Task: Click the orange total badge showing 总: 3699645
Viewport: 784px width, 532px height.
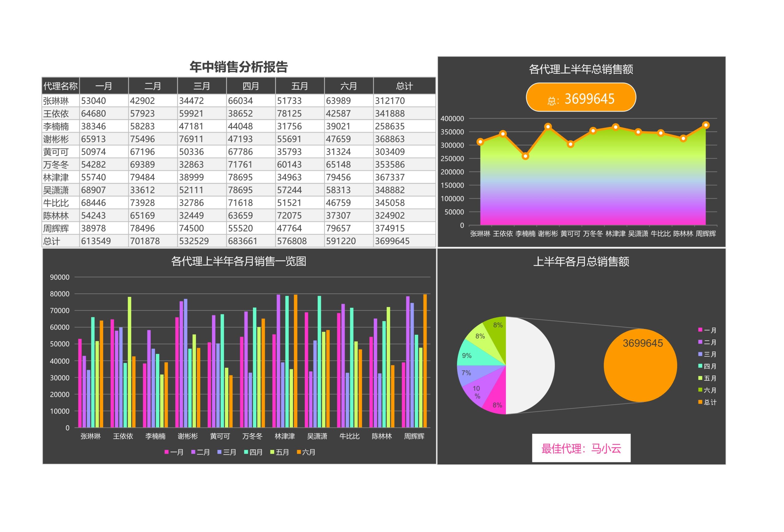Action: tap(581, 97)
